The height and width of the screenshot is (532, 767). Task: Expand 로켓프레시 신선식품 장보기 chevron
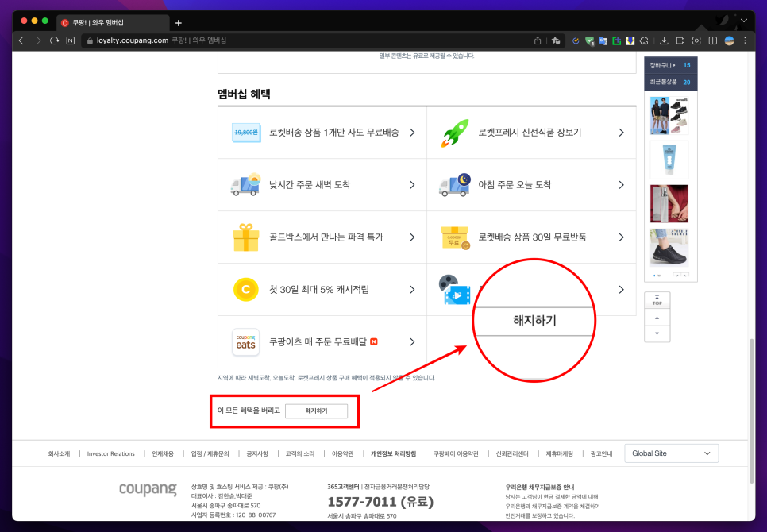(x=621, y=133)
